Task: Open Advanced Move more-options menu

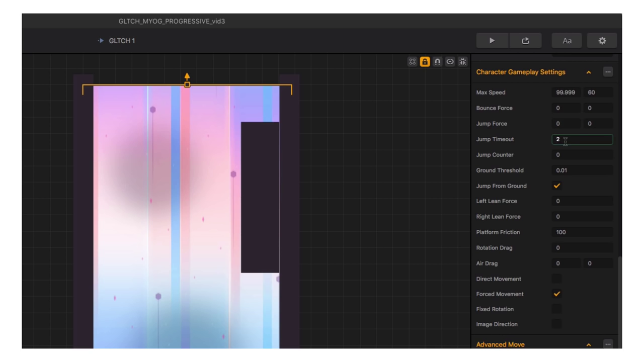Action: (608, 344)
